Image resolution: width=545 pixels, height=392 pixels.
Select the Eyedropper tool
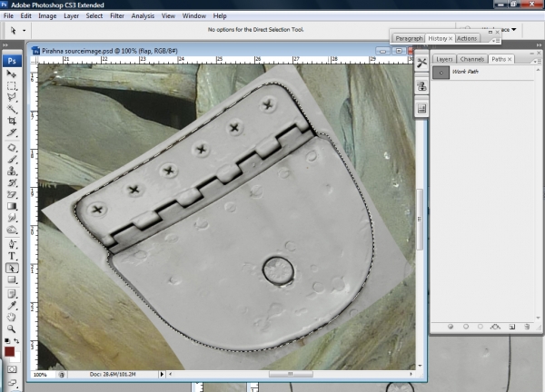pos(12,306)
